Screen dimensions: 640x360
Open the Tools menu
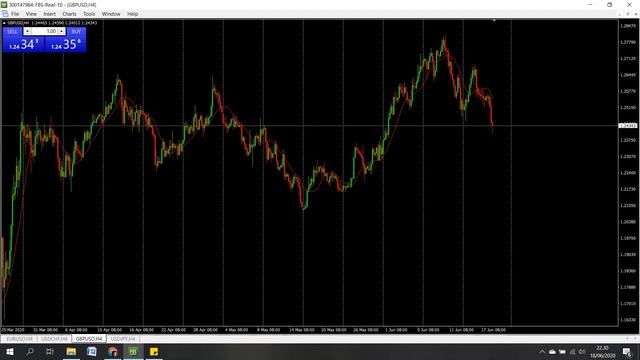pyautogui.click(x=89, y=14)
